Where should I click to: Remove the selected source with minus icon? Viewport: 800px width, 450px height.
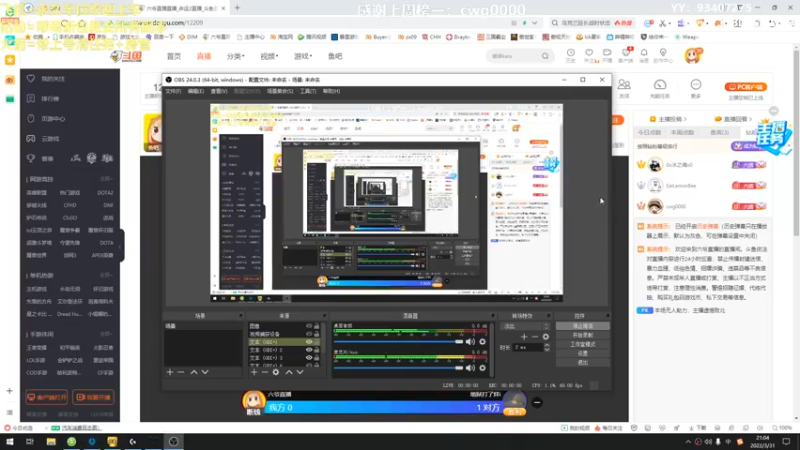(x=264, y=372)
